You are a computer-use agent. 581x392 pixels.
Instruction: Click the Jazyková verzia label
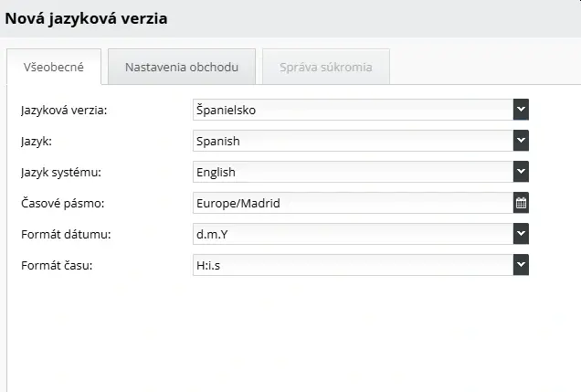63,111
